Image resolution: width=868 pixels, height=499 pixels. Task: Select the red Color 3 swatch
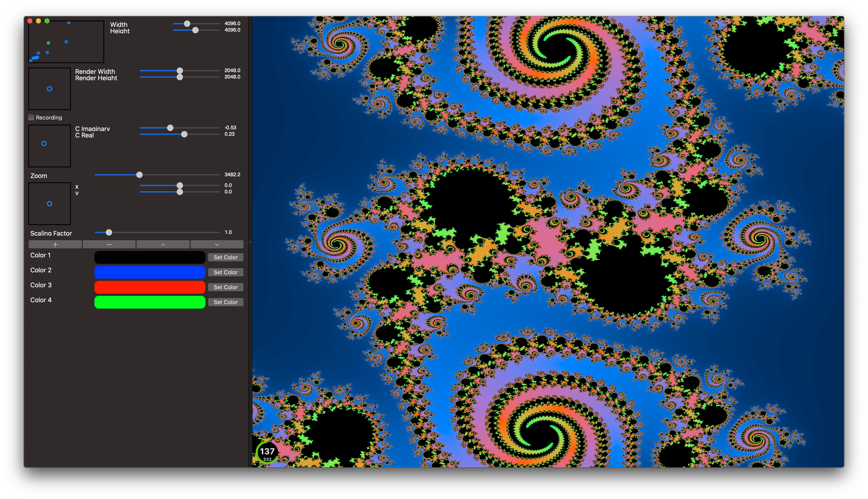tap(150, 287)
